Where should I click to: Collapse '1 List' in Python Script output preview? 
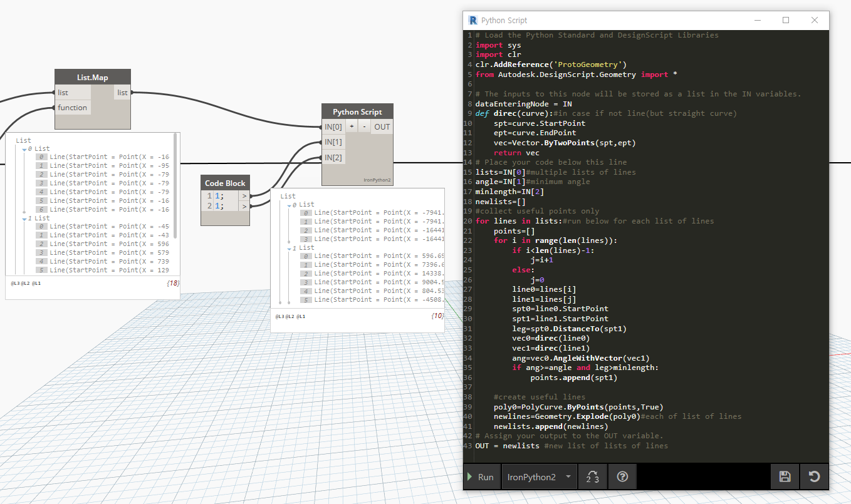[x=289, y=249]
